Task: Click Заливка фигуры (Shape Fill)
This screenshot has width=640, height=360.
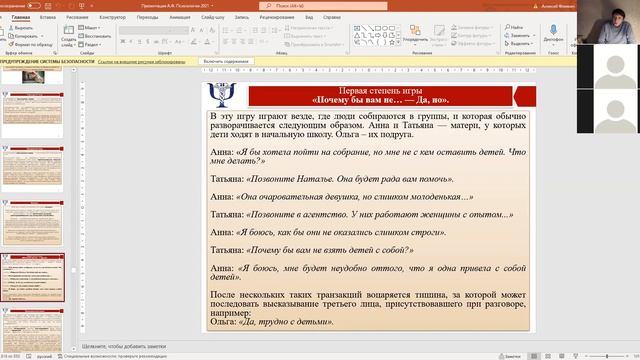Action: (472, 27)
